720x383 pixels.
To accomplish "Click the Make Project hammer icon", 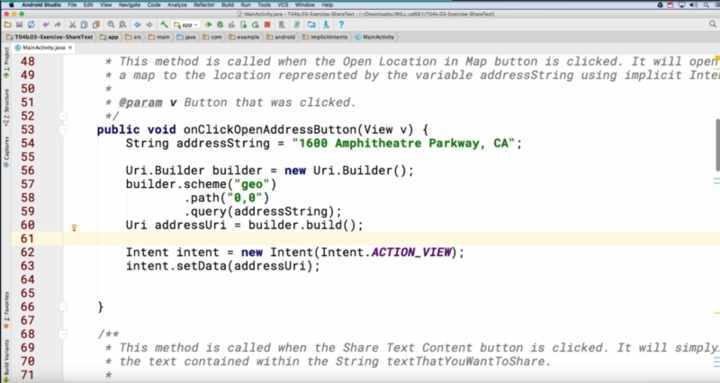I will 164,25.
